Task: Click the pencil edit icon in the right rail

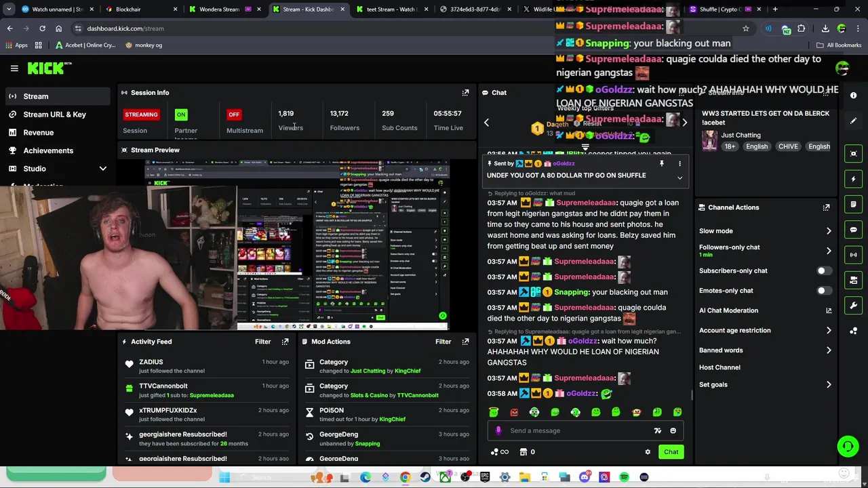Action: coord(854,121)
